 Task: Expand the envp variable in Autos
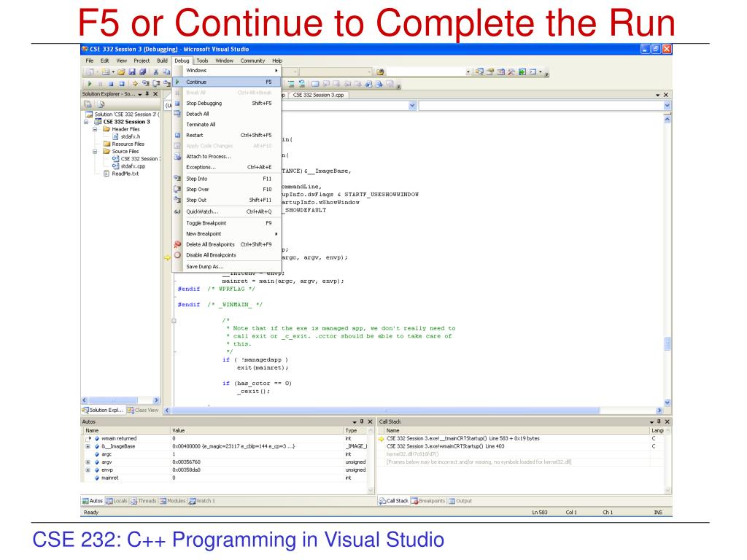(88, 470)
